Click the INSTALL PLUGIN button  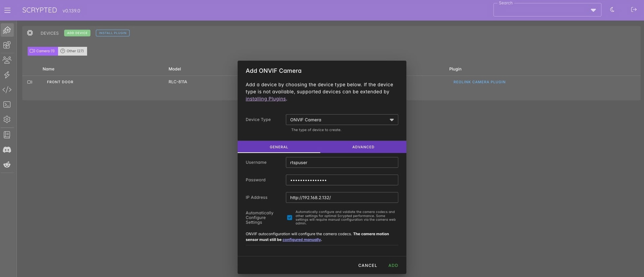[x=113, y=33]
